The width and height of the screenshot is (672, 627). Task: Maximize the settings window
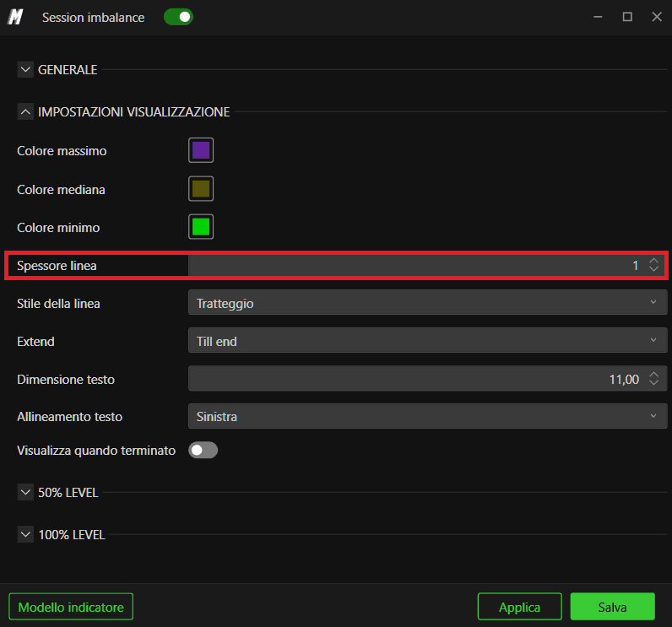pos(627,17)
